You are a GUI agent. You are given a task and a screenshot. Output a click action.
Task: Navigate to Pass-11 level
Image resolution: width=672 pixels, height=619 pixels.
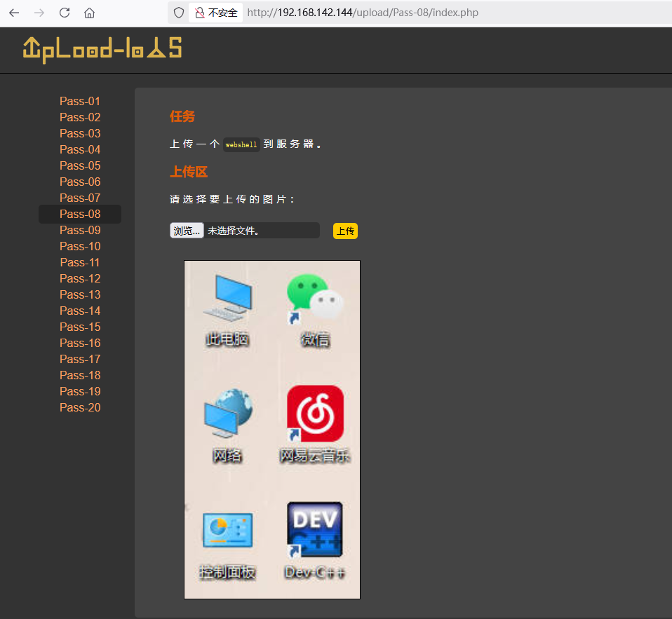click(80, 262)
